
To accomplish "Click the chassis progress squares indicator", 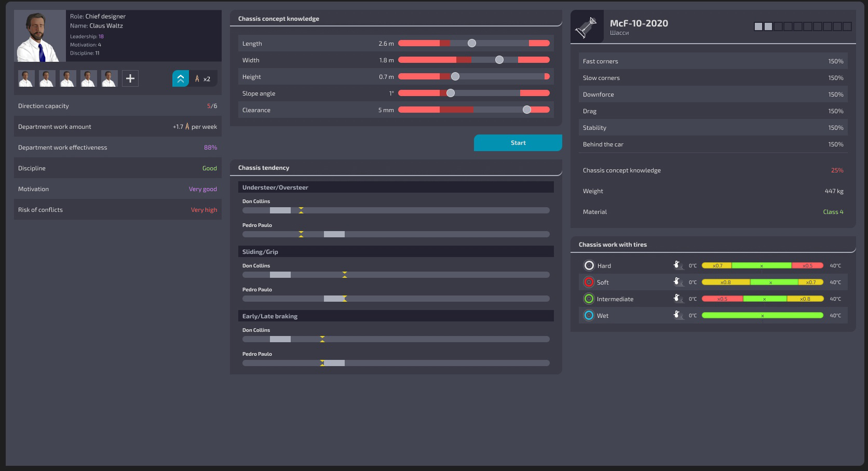I will click(x=803, y=26).
